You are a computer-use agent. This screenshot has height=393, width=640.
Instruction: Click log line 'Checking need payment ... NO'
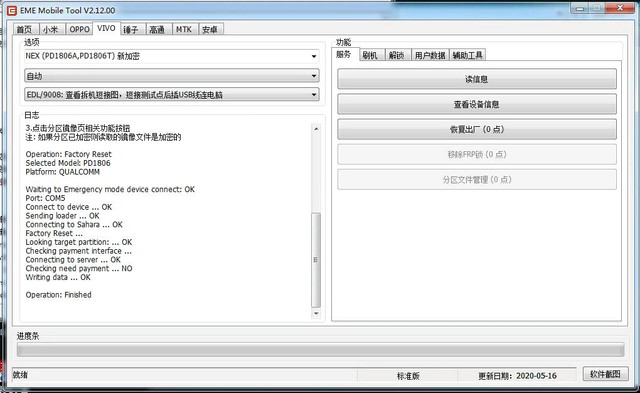(x=79, y=269)
